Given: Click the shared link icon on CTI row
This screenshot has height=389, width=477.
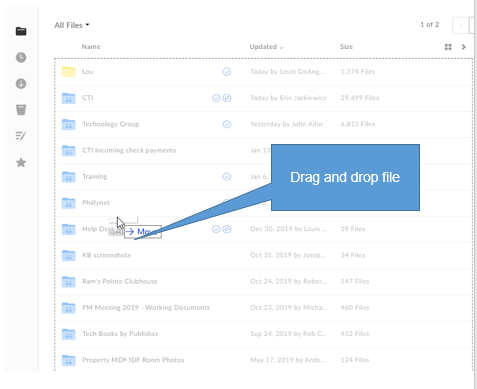Looking at the screenshot, I should [x=227, y=98].
